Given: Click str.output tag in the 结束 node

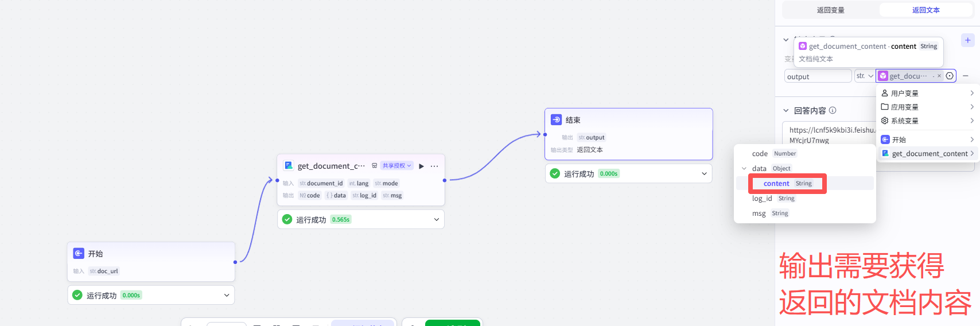Looking at the screenshot, I should point(592,138).
